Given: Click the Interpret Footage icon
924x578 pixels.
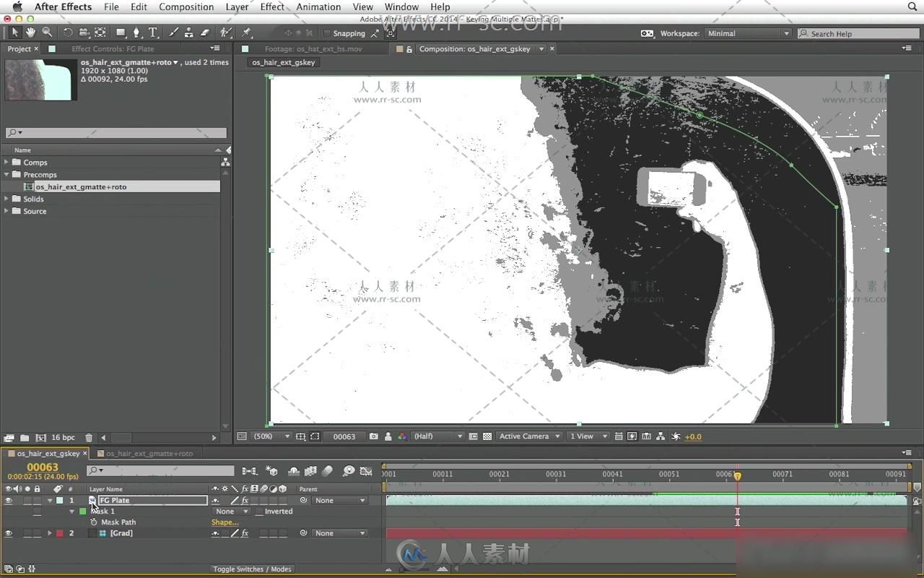Looking at the screenshot, I should coord(9,438).
